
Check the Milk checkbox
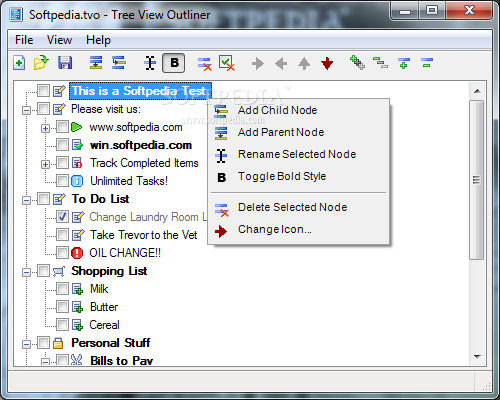(62, 289)
